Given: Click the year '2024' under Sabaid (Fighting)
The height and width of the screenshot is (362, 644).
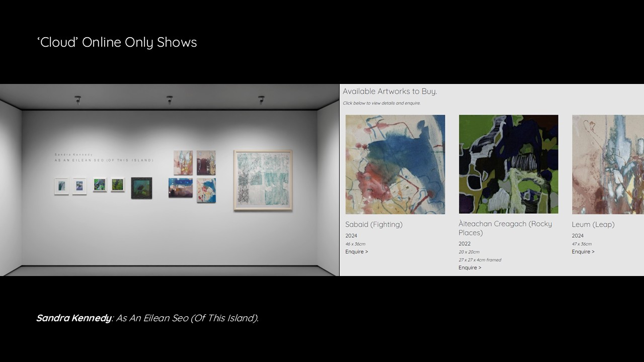Looking at the screenshot, I should pos(351,236).
